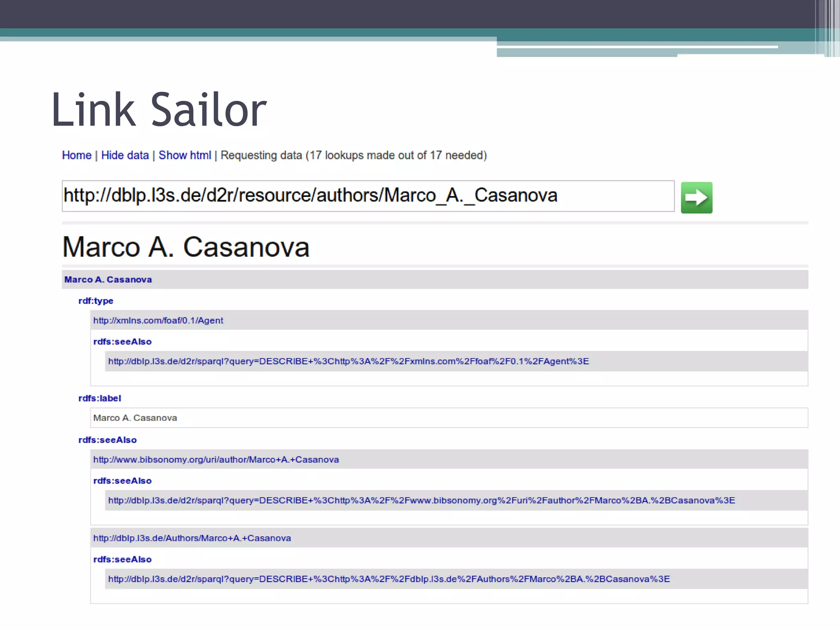Viewport: 840px width, 630px height.
Task: Click the 'Link Sailor' slide title
Action: pos(159,110)
